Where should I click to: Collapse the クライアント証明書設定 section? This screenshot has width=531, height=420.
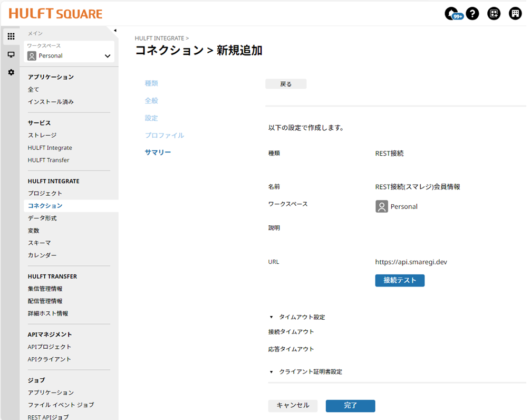tap(271, 372)
